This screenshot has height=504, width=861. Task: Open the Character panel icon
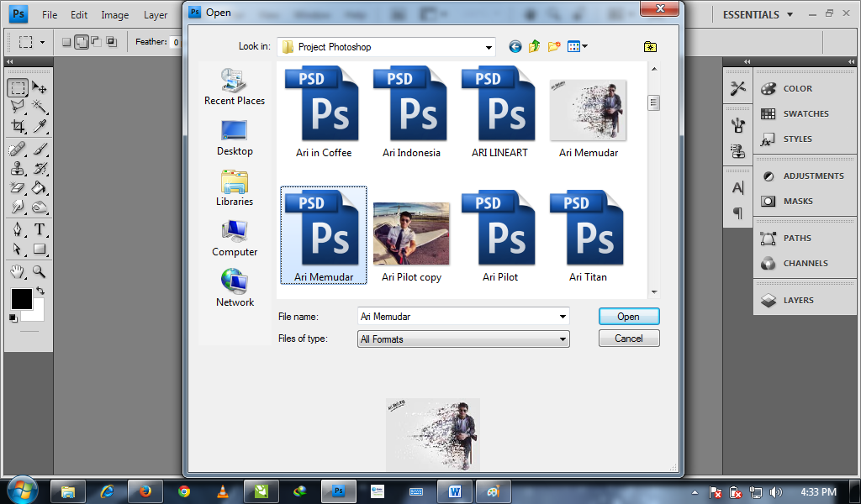coord(738,188)
